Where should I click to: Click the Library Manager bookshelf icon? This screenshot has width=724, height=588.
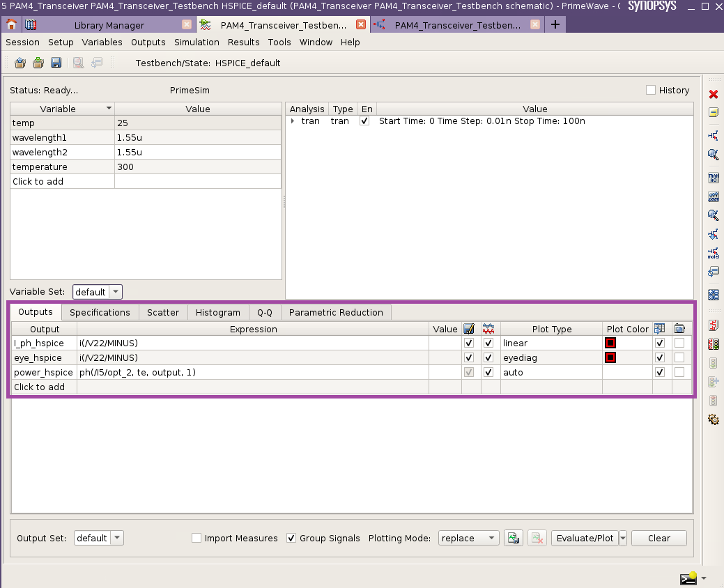pyautogui.click(x=31, y=25)
